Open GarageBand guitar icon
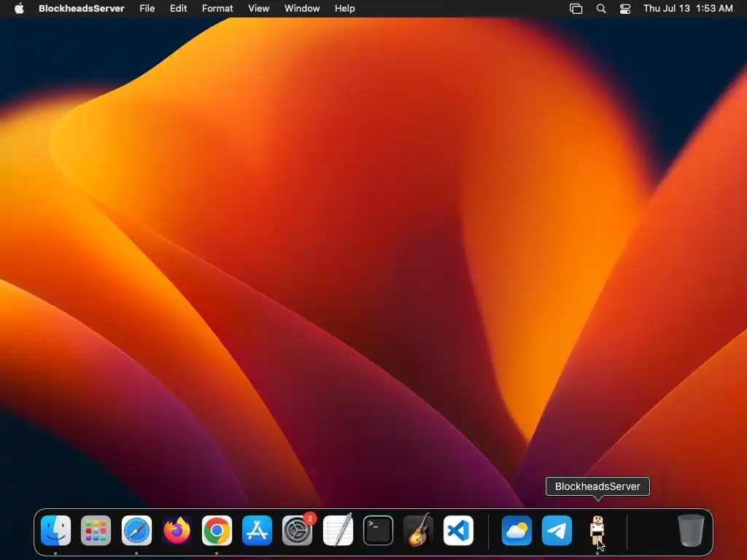The height and width of the screenshot is (560, 747). pos(418,530)
